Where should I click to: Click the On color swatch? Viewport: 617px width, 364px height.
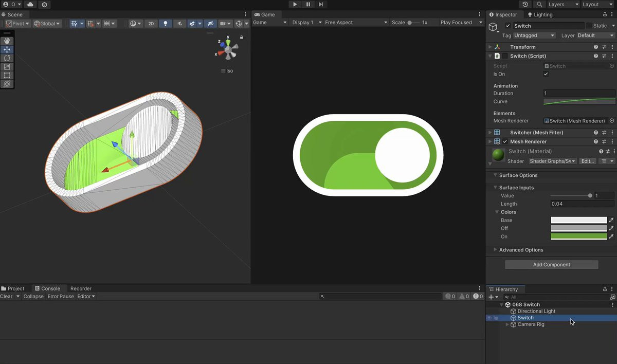click(578, 236)
